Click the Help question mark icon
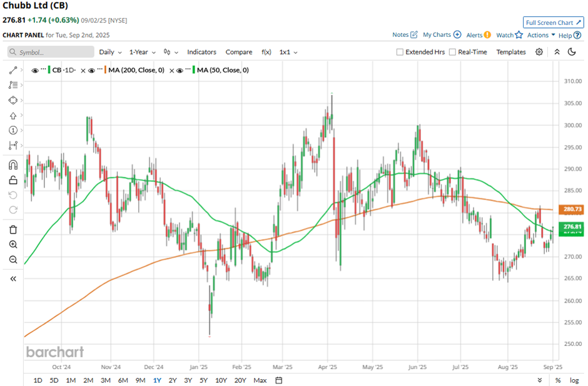Image resolution: width=588 pixels, height=386 pixels. pyautogui.click(x=577, y=35)
